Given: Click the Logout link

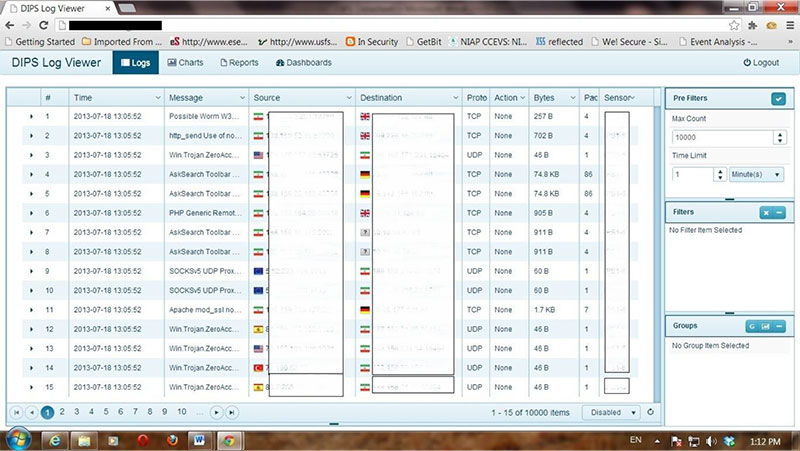Looking at the screenshot, I should click(761, 63).
